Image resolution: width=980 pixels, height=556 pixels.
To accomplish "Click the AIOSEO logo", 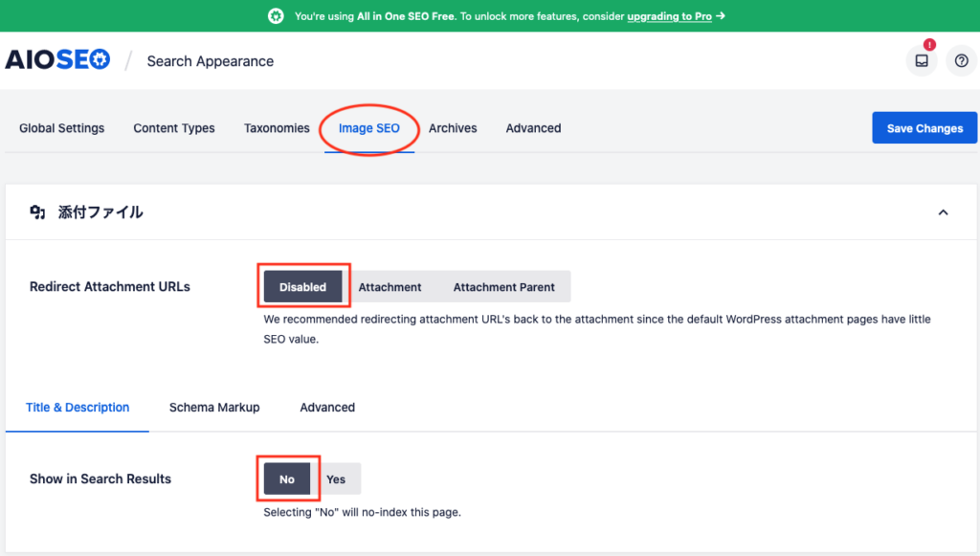I will click(57, 60).
